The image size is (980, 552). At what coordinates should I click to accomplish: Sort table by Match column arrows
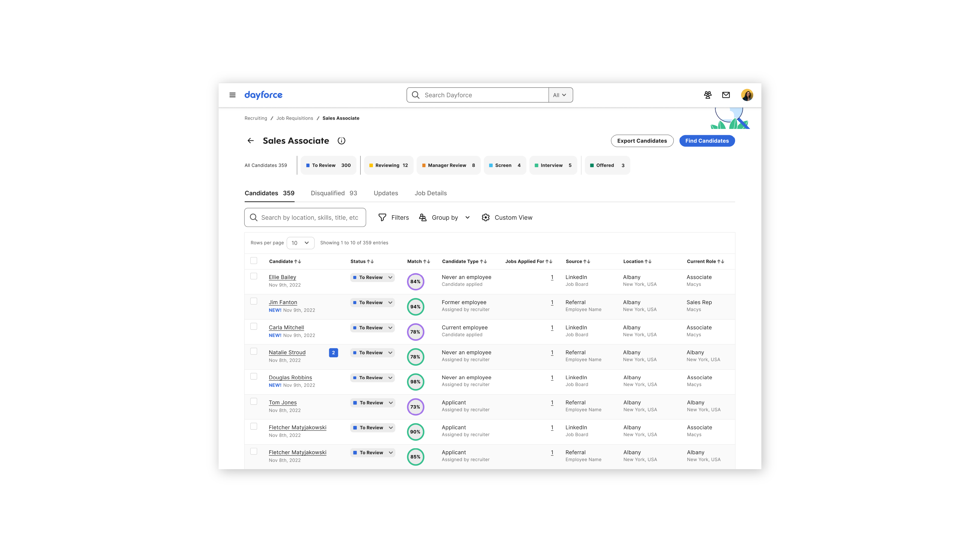(x=426, y=262)
